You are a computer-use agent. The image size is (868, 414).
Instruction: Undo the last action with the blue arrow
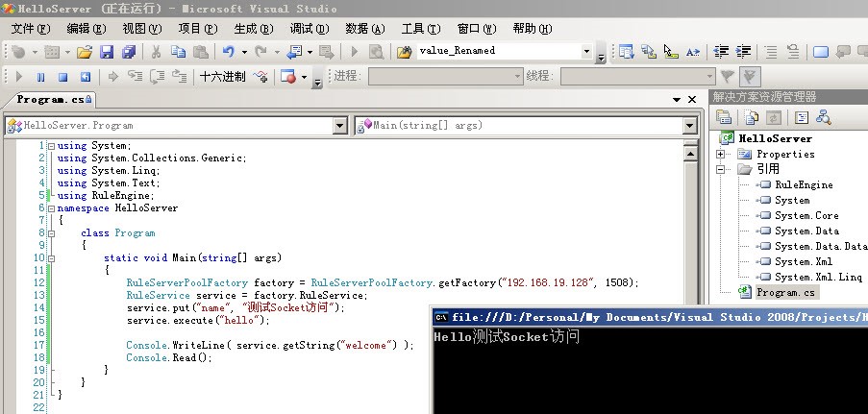228,52
